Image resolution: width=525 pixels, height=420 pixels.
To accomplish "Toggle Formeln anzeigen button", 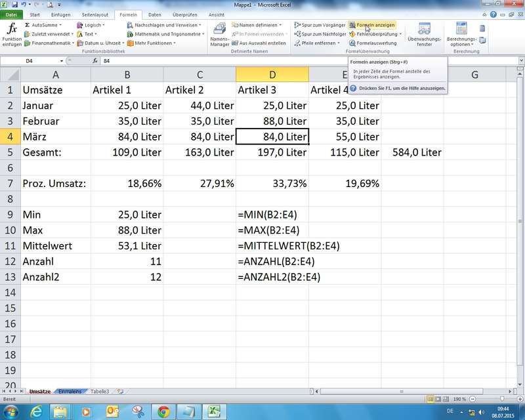I will tap(372, 25).
